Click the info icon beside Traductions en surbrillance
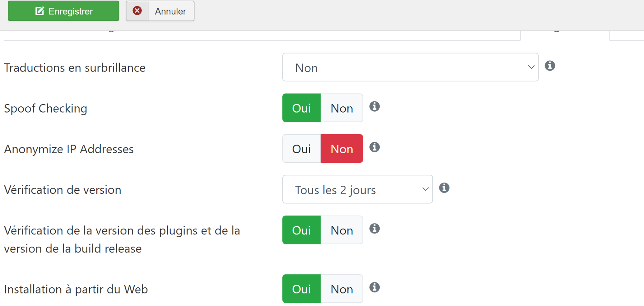 coord(550,65)
